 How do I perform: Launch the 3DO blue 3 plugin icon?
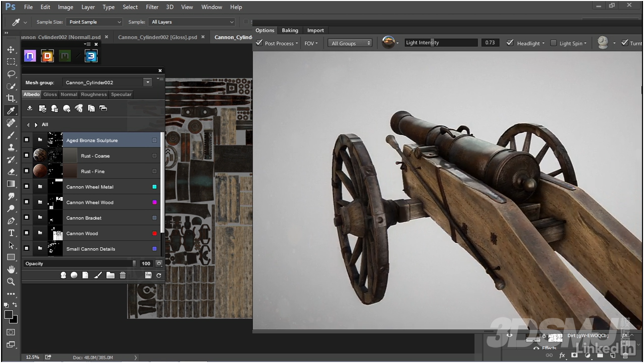tap(91, 56)
